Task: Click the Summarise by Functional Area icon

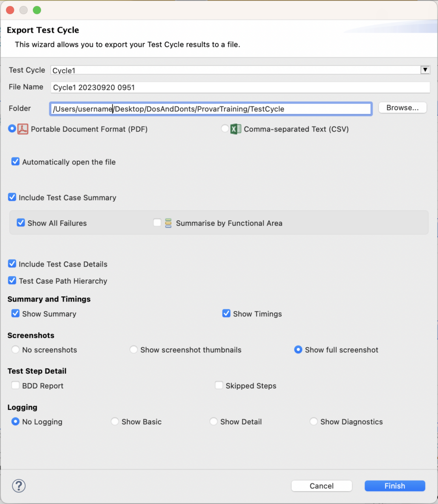Action: (x=166, y=222)
